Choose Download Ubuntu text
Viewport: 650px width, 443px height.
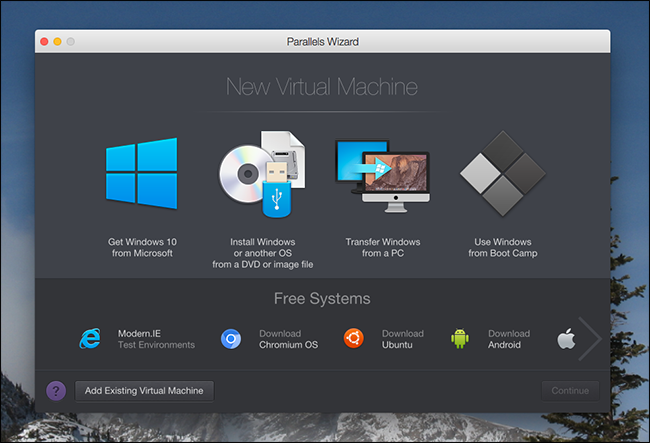pos(403,339)
